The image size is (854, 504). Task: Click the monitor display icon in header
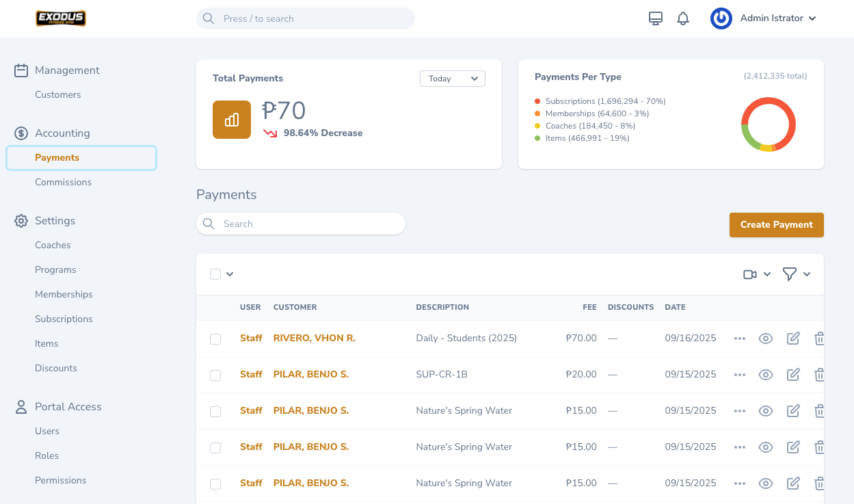coord(655,18)
